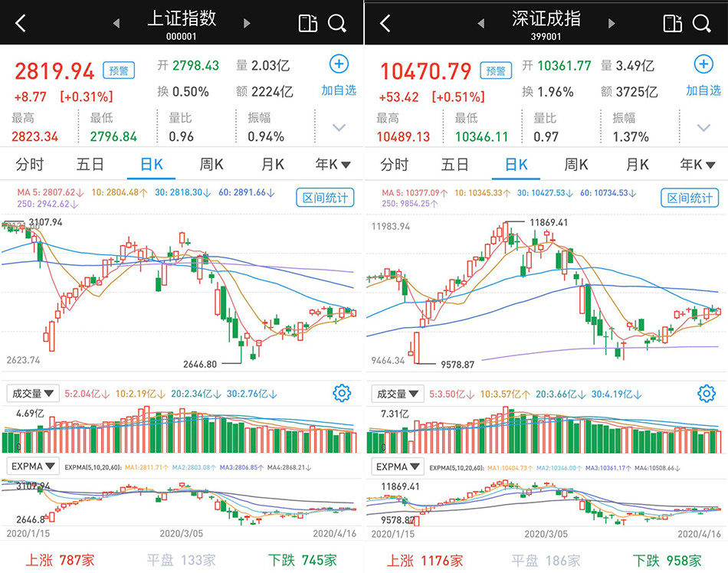Tap 上涨 787家 count
728x573 pixels.
point(60,560)
